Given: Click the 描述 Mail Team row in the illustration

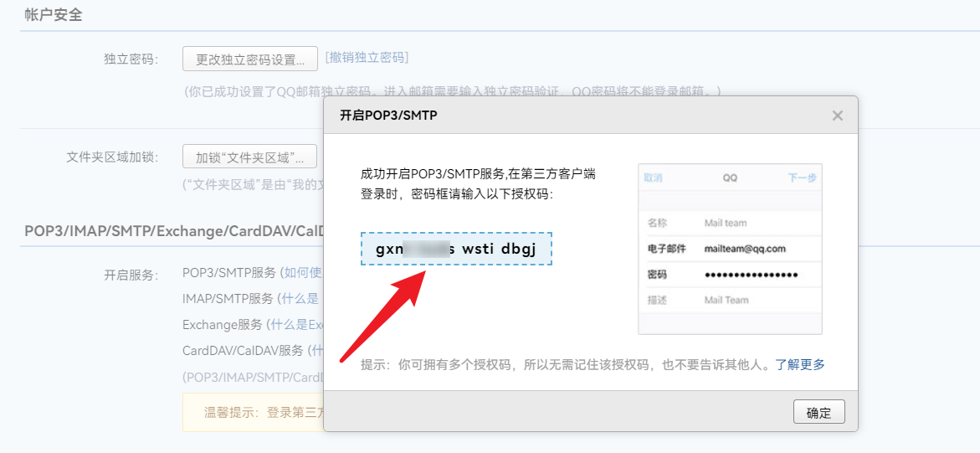Looking at the screenshot, I should (x=730, y=301).
